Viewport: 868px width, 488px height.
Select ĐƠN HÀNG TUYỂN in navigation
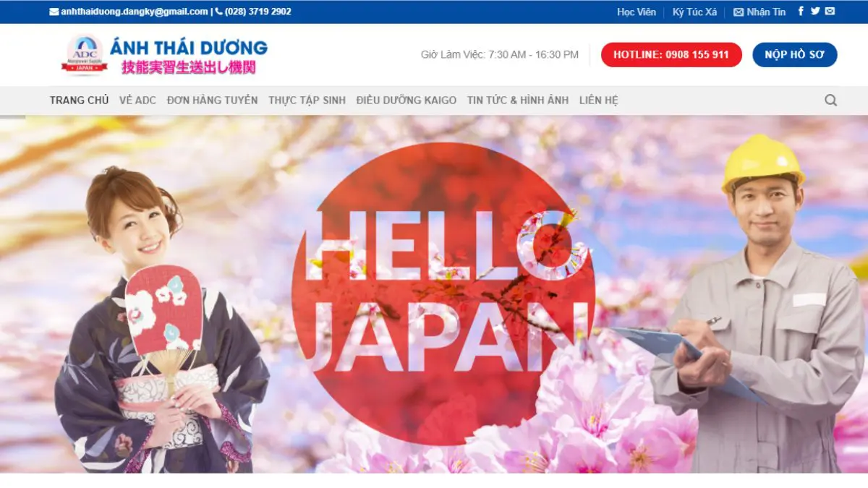click(x=212, y=100)
